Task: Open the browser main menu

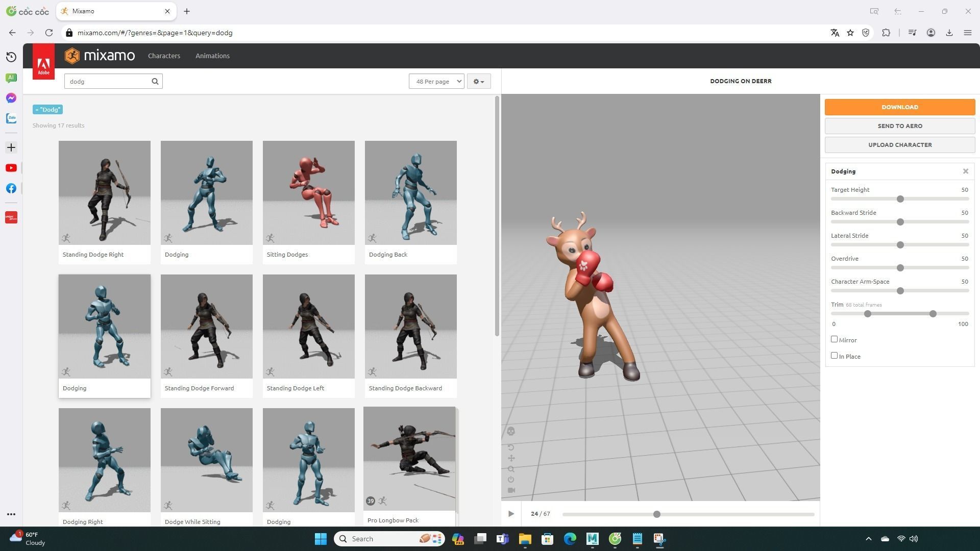Action: pos(968,33)
